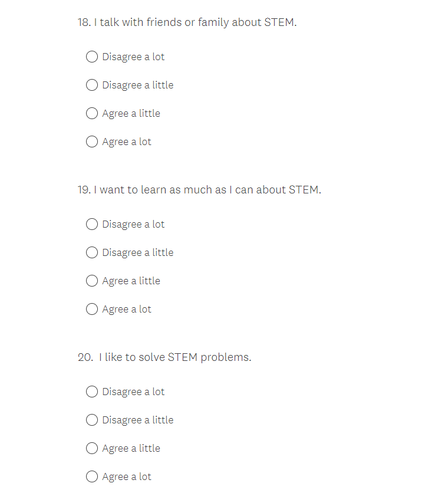Viewport: 448px width, 503px height.
Task: Click question 18 heading about friends or family
Action: [x=187, y=22]
